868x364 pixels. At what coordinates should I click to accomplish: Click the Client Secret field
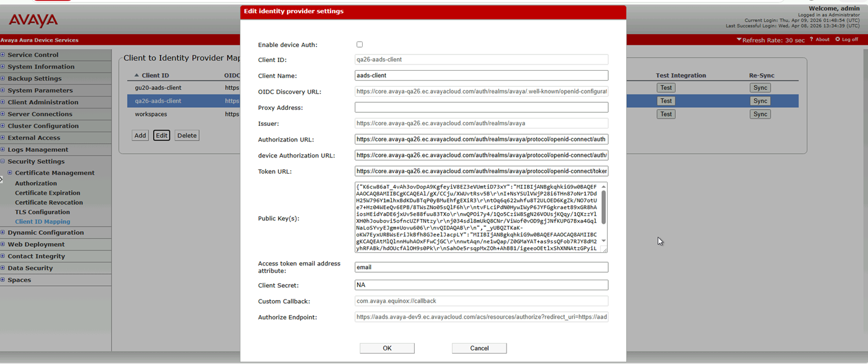click(481, 285)
